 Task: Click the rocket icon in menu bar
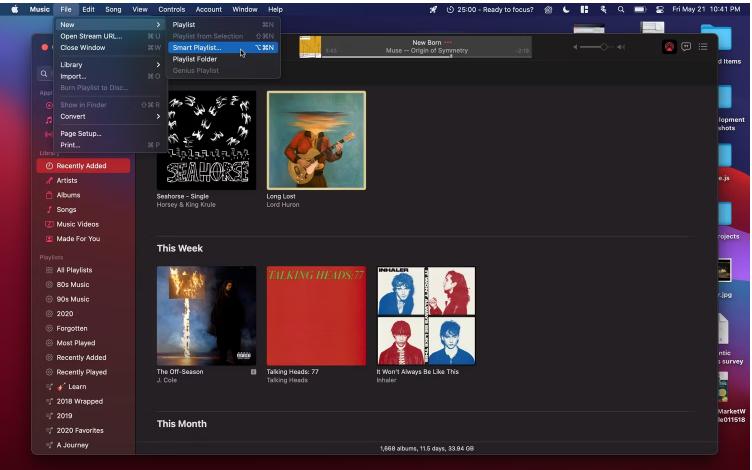(x=433, y=9)
